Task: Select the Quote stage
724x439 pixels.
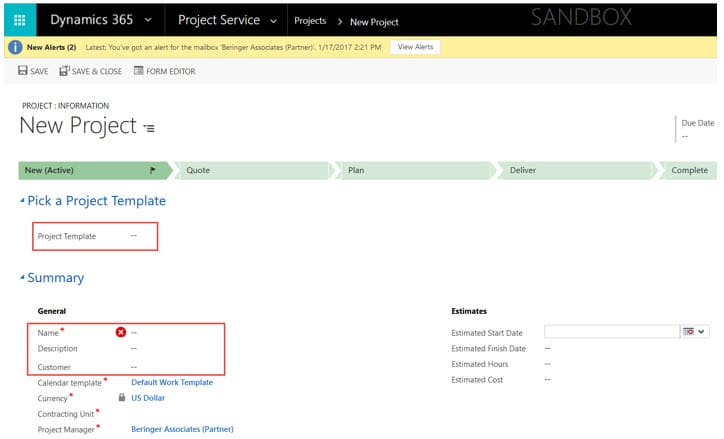Action: (x=253, y=170)
